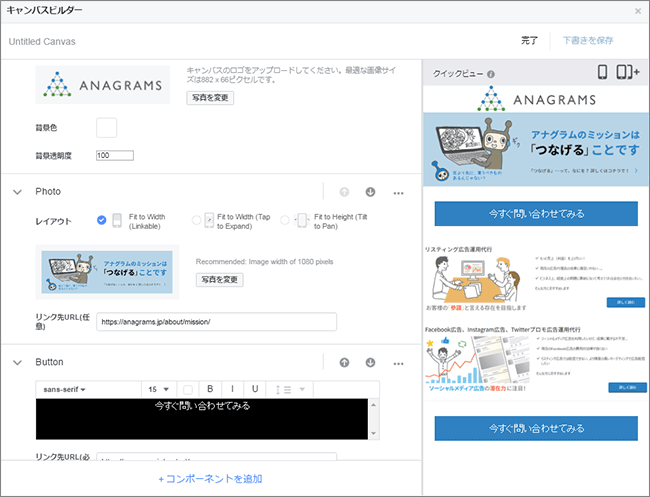
Task: Click 写真を変更 button for logo
Action: 210,98
